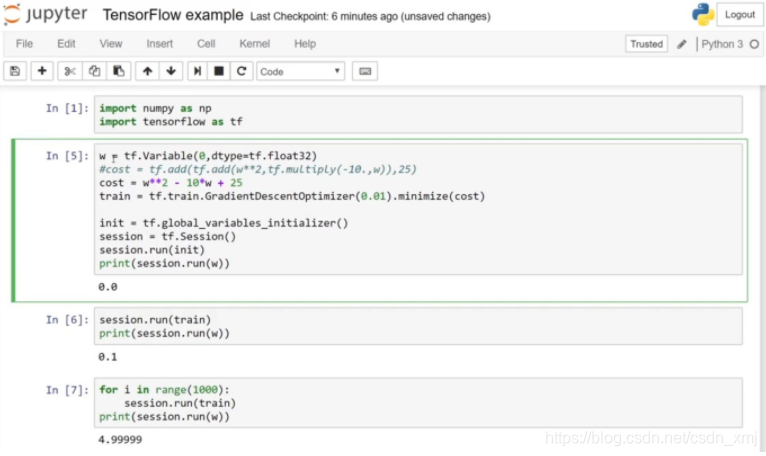This screenshot has width=766, height=456.
Task: Select cell via In [1] prompt
Action: click(67, 109)
